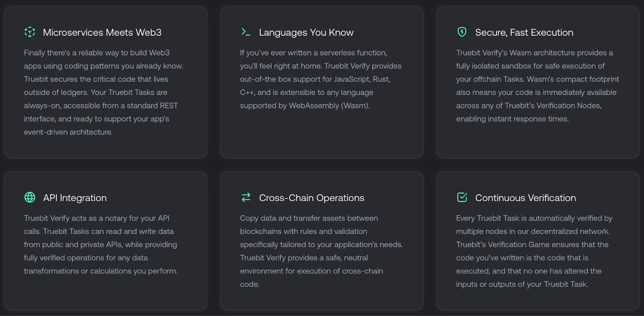Viewport: 644px width, 316px height.
Task: Select the "API Integration" heading
Action: 75,197
